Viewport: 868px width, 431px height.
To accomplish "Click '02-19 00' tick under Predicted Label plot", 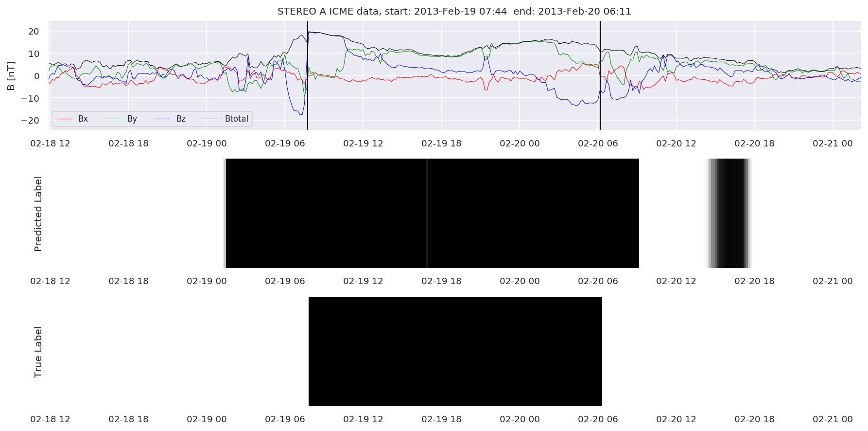I will pos(207,281).
